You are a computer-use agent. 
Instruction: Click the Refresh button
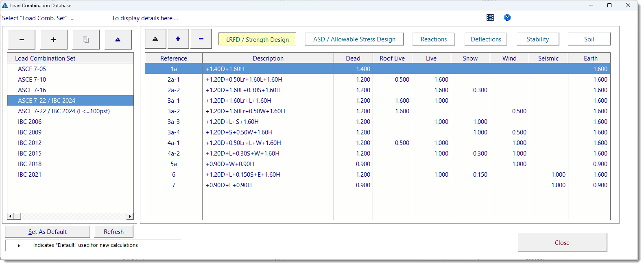coord(114,231)
